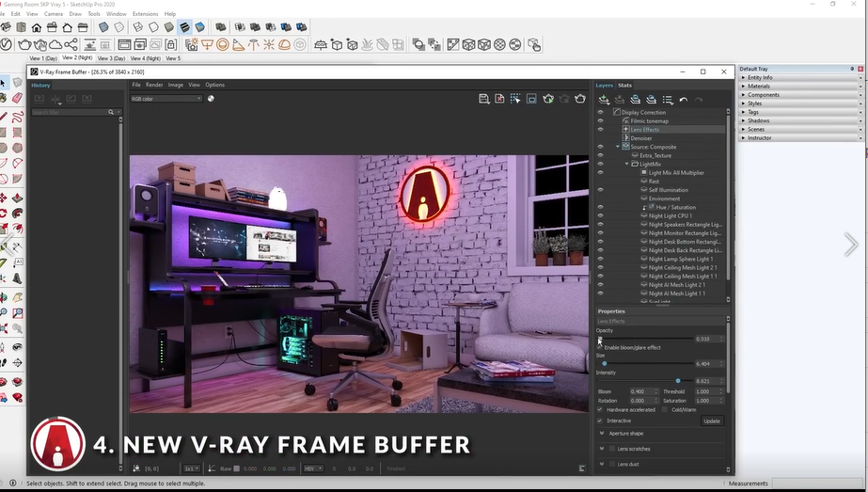Open the Image menu in frame buffer
868x492 pixels.
176,85
